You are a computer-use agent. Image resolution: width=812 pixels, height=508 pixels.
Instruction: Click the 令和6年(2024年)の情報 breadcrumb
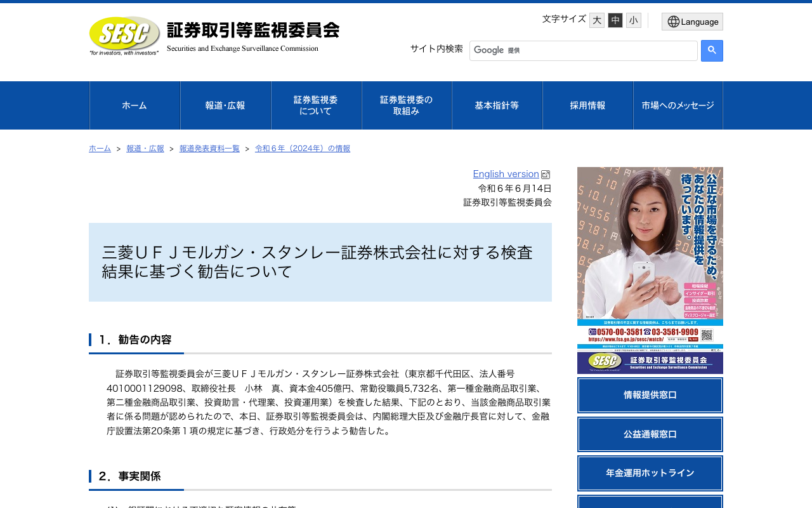click(303, 149)
